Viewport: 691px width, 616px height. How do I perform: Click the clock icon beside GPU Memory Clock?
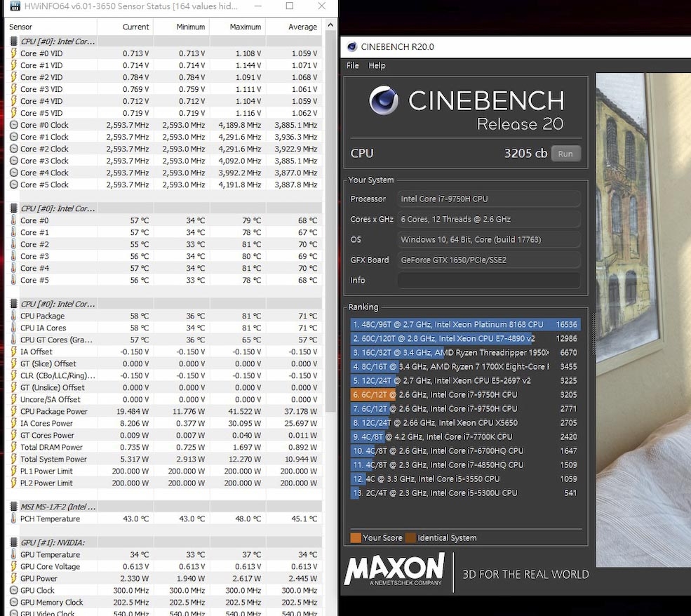pyautogui.click(x=13, y=602)
